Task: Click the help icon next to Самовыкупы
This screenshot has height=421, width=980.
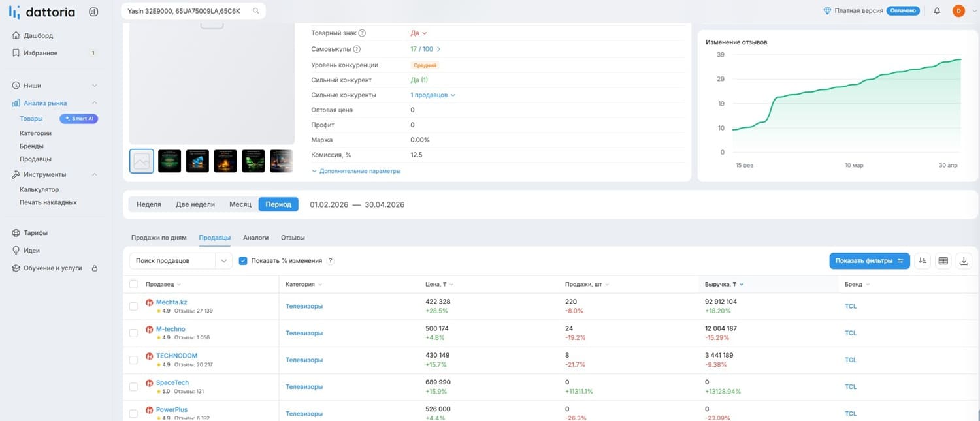Action: tap(357, 49)
